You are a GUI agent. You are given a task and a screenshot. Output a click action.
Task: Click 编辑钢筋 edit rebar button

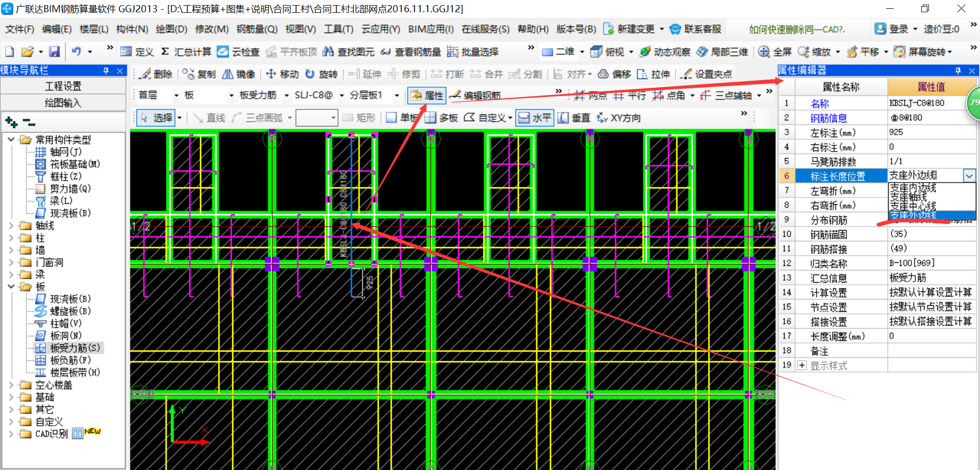[x=475, y=95]
